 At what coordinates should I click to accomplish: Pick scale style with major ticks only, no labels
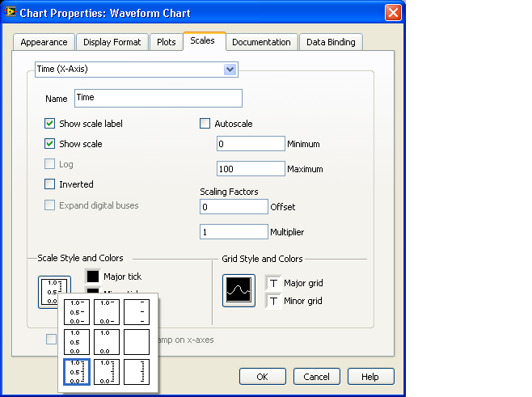tap(139, 311)
